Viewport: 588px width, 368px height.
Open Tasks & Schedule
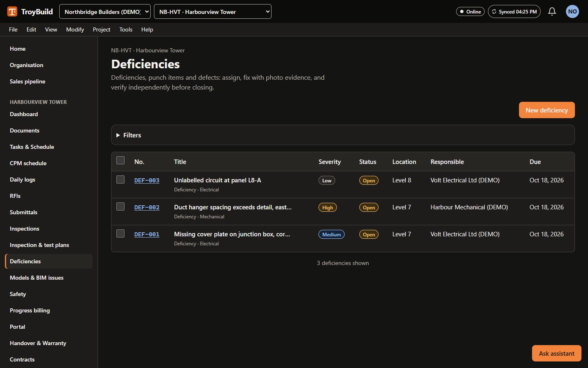[x=49, y=147]
